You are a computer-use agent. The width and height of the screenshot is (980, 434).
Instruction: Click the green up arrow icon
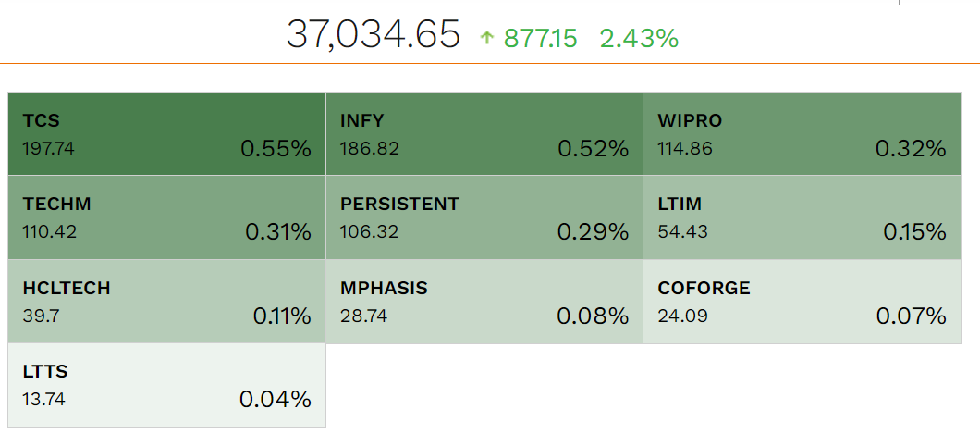487,38
